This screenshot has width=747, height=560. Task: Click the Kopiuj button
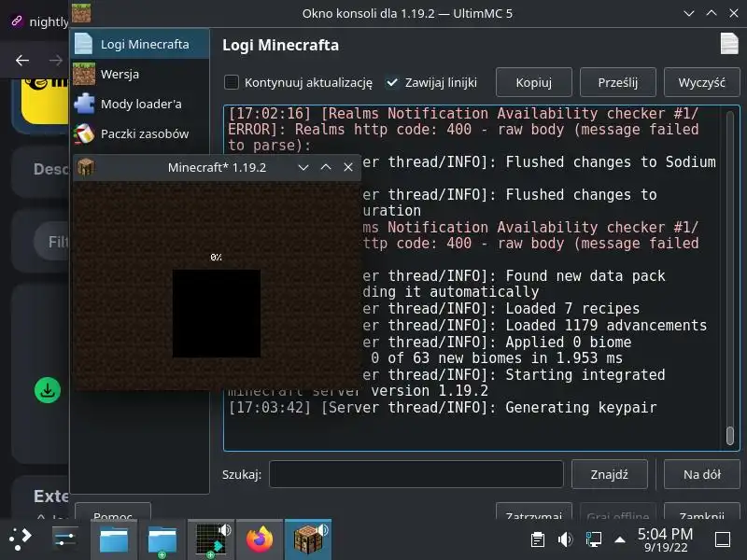coord(533,82)
